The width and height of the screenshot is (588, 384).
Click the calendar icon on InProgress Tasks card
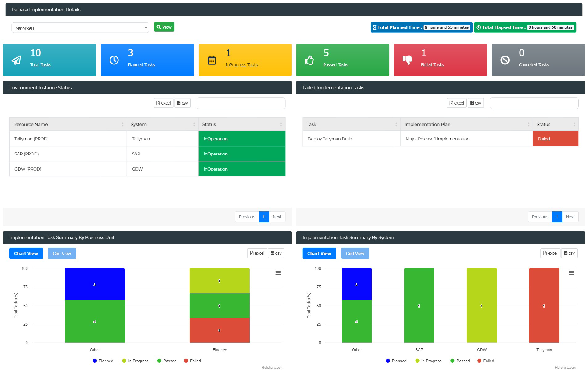(x=212, y=60)
